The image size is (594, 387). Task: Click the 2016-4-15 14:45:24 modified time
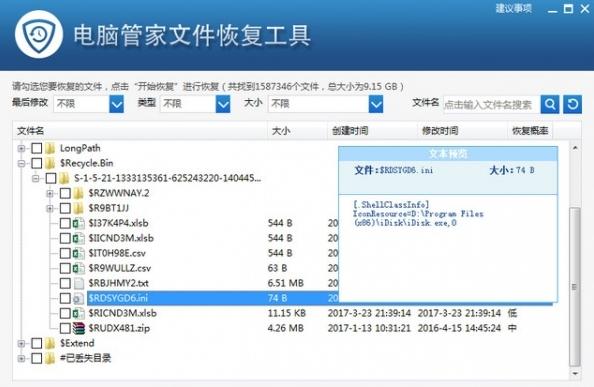(460, 328)
